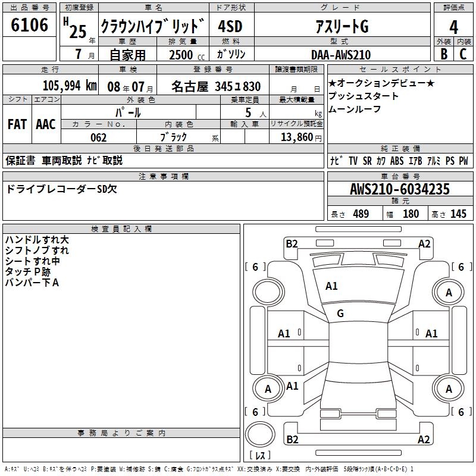Select the interior grade C cell
This screenshot has width=476, height=476.
pyautogui.click(x=463, y=54)
